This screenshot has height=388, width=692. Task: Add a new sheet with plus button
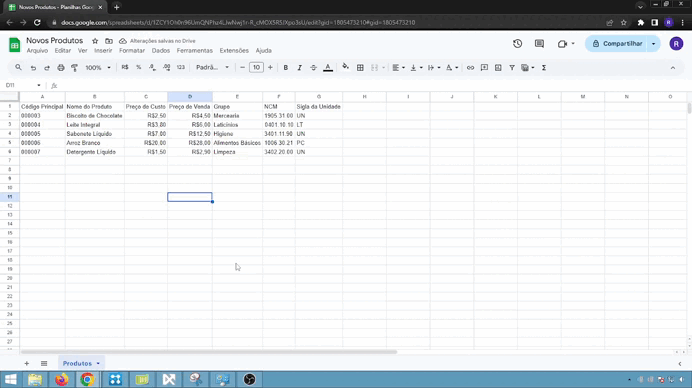pos(26,363)
